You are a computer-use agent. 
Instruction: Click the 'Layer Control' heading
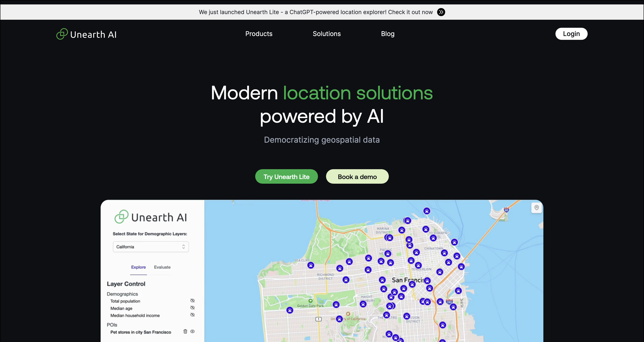pyautogui.click(x=126, y=284)
